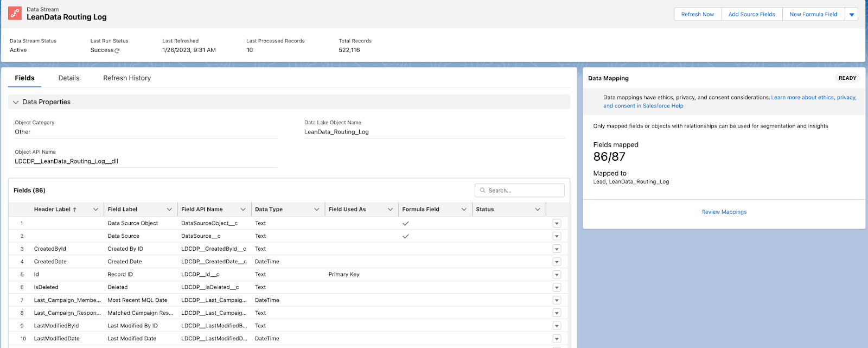Click the READY status badge

847,78
